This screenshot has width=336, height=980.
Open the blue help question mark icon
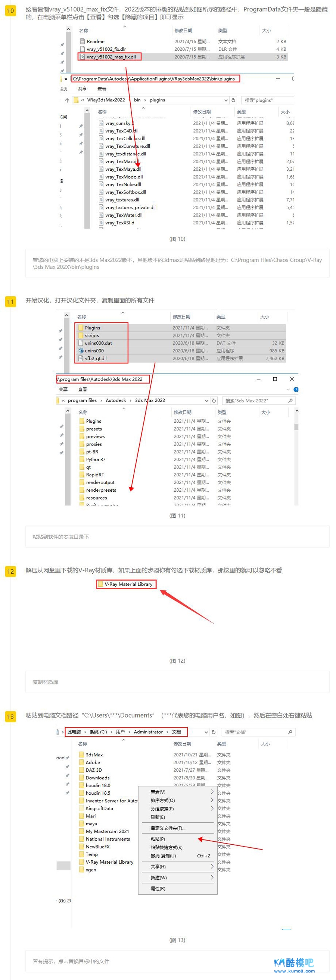[296, 390]
